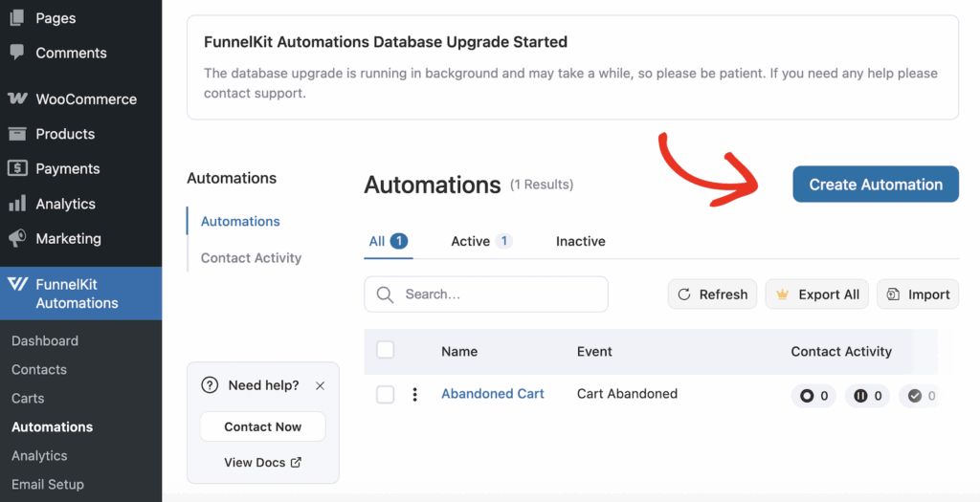Screen dimensions: 980x502
Task: Click the Contact Activity column header
Action: coord(841,352)
